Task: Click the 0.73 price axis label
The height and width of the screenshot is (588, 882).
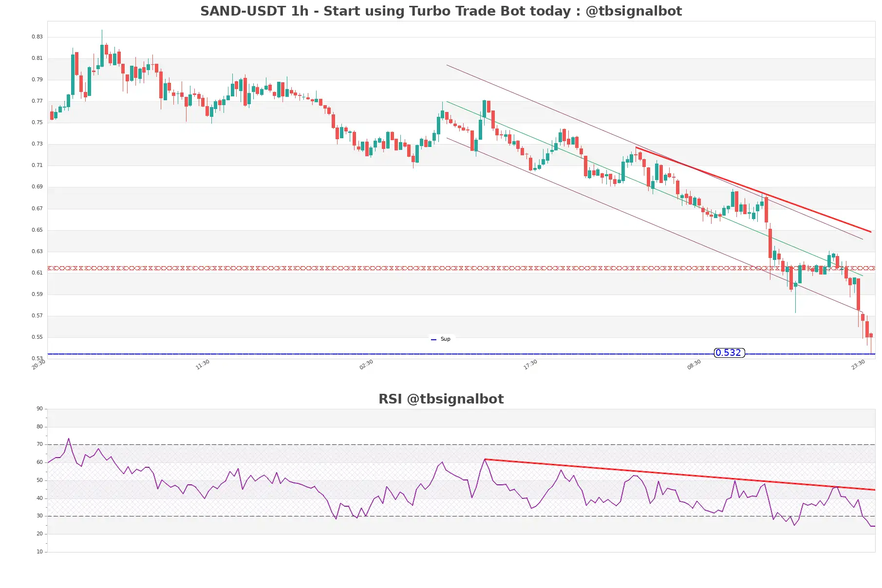Action: click(37, 144)
